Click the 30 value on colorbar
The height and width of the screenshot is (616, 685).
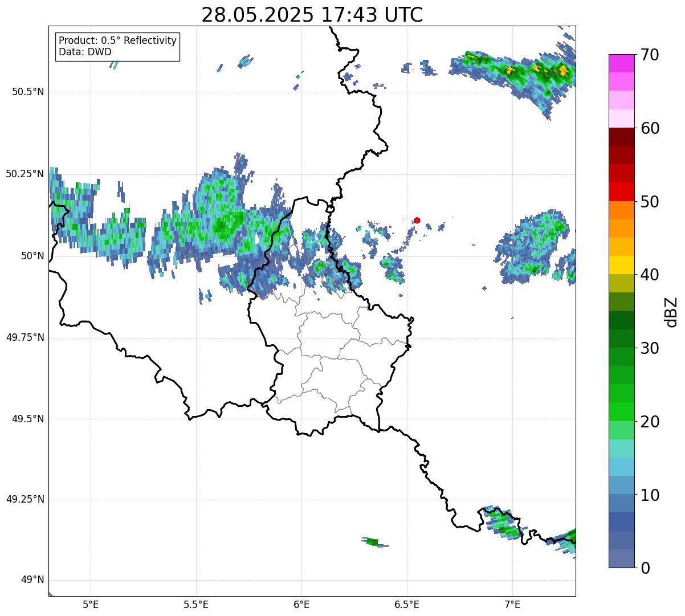click(x=650, y=348)
